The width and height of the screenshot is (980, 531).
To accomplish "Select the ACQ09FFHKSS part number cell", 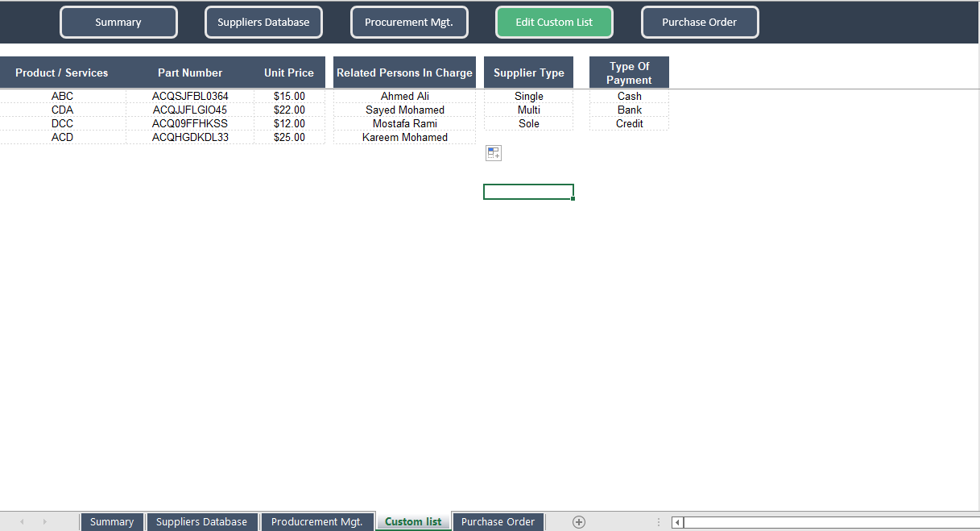I will tap(190, 123).
